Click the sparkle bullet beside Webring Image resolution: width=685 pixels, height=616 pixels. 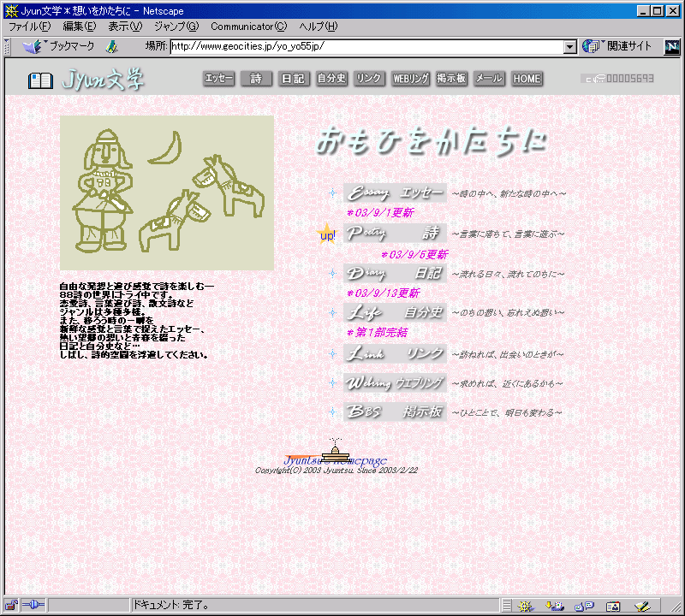pos(333,383)
